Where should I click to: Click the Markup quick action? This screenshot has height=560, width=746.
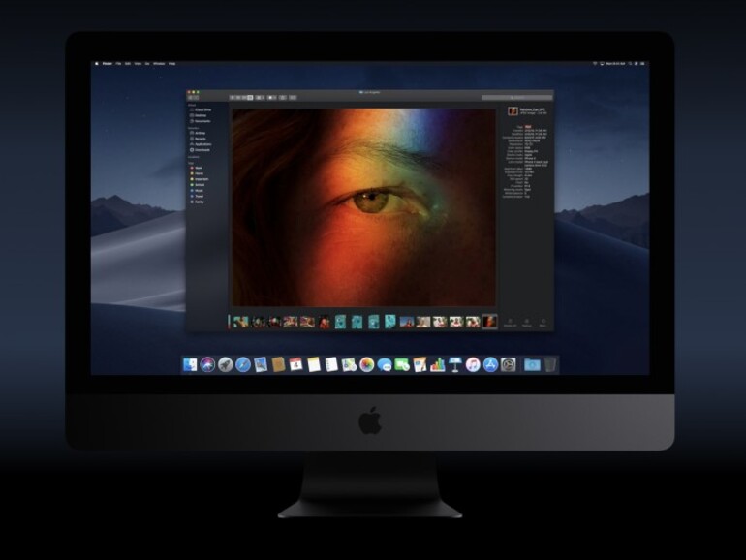pyautogui.click(x=527, y=323)
